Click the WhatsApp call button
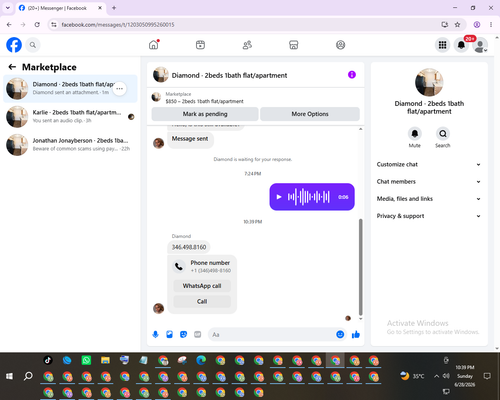This screenshot has height=400, width=500. [x=202, y=286]
